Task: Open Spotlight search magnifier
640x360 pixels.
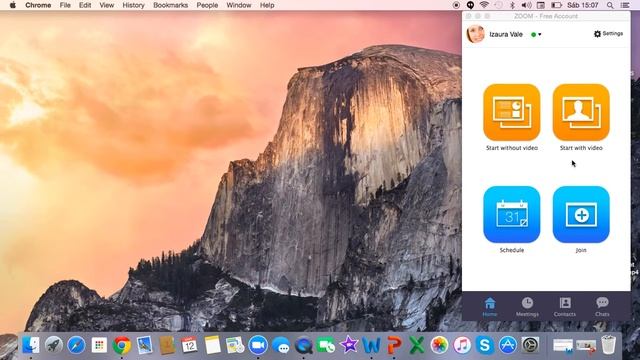Action: click(610, 5)
